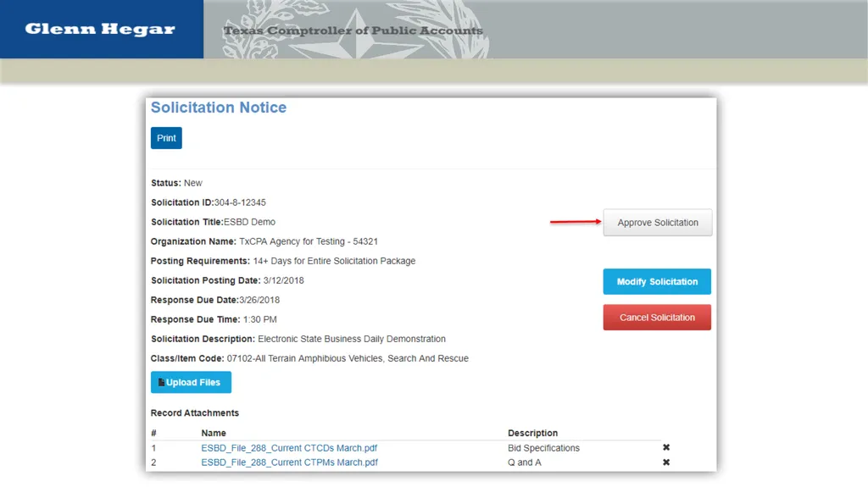Select attachment row number 2
The height and width of the screenshot is (487, 868).
click(x=153, y=462)
